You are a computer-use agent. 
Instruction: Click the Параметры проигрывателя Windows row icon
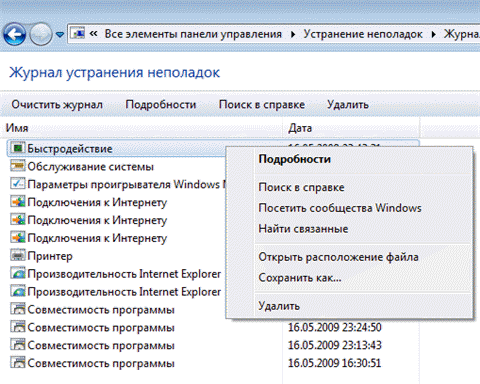coord(18,184)
